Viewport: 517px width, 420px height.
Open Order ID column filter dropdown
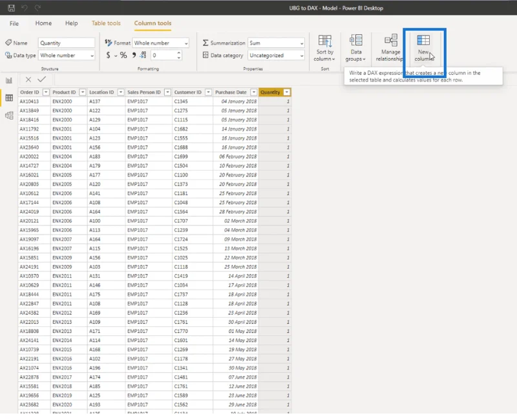pos(46,92)
